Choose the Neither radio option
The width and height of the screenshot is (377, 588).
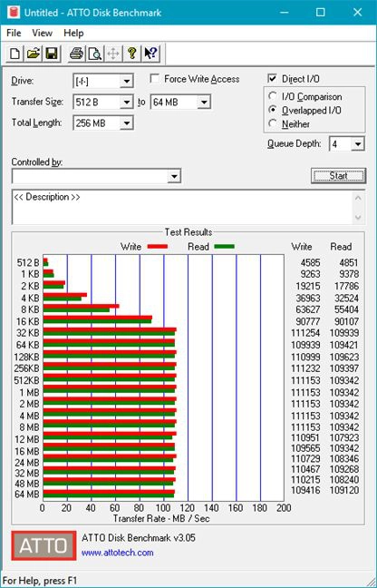273,123
